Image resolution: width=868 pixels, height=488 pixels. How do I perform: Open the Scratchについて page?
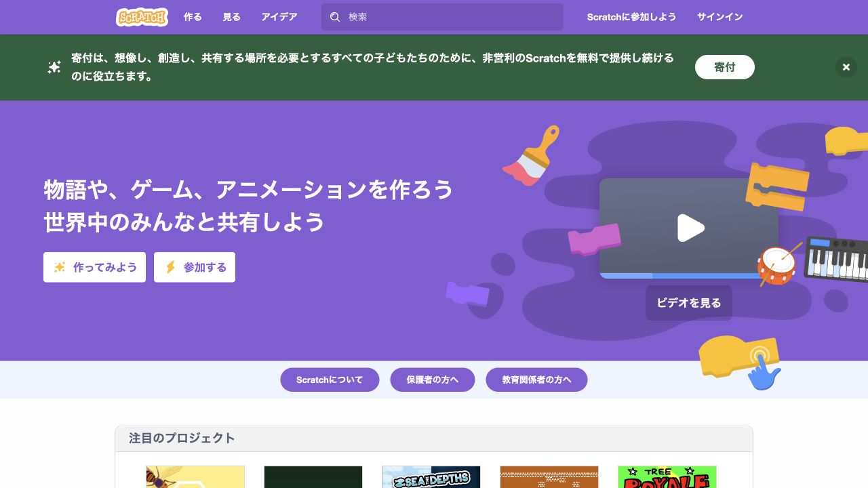coord(330,380)
